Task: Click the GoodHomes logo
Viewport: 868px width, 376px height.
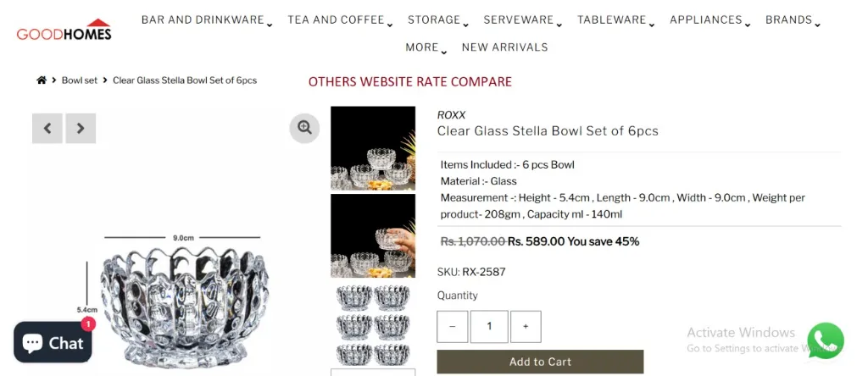Action: coord(64,30)
